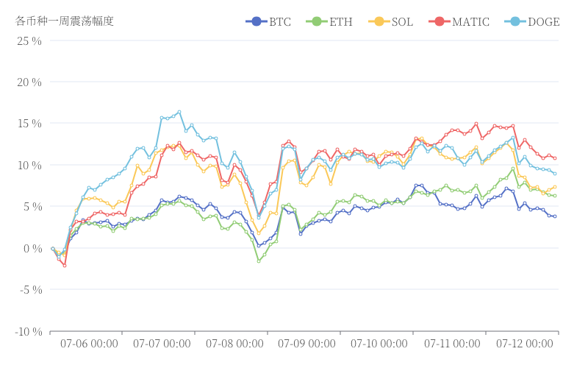Click the 07-09 00:00 x-axis label

pyautogui.click(x=306, y=344)
